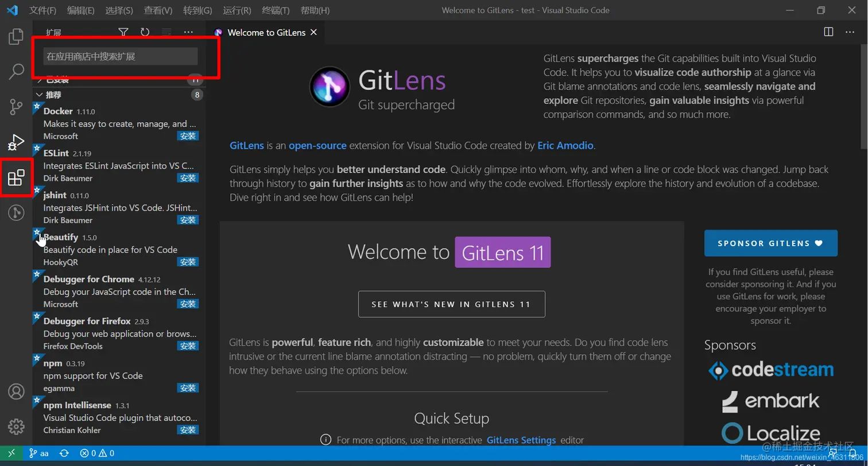Close the Welcome to GitLens tab
This screenshot has width=868, height=466.
(313, 32)
